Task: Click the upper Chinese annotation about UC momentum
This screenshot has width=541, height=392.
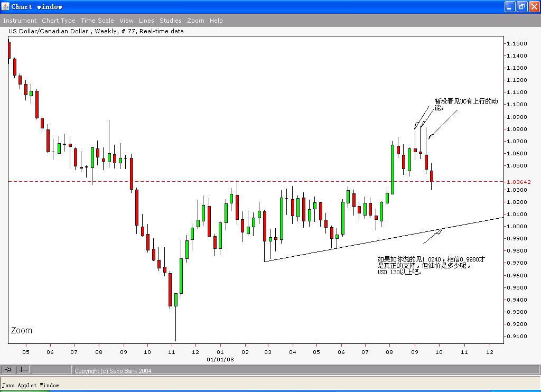Action: [x=466, y=104]
